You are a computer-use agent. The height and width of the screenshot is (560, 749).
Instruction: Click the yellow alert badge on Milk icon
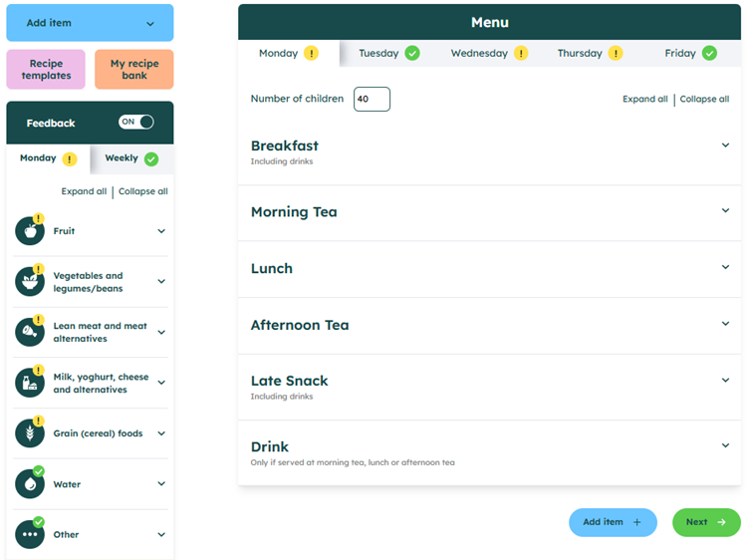point(38,371)
